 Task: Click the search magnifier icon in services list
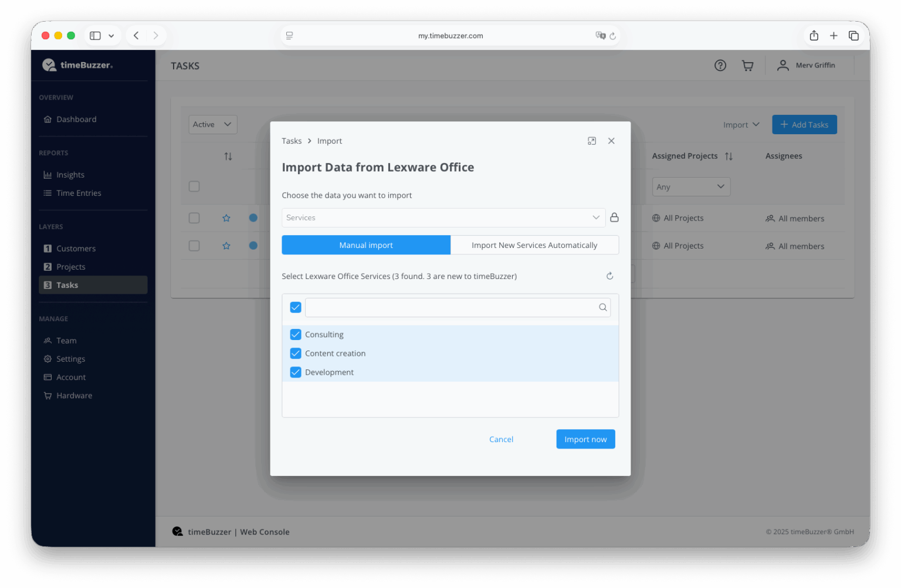pos(602,308)
